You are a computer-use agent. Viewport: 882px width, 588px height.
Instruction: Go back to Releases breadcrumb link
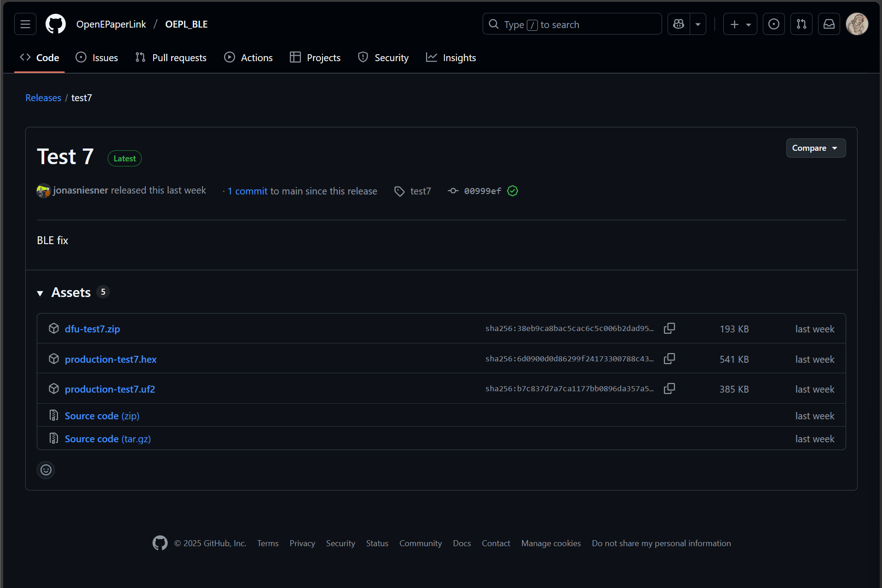pos(43,98)
